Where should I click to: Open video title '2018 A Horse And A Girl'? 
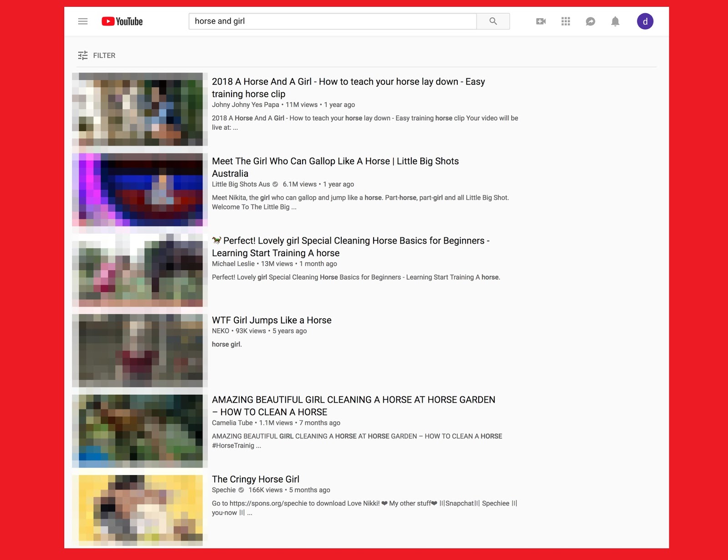point(349,88)
